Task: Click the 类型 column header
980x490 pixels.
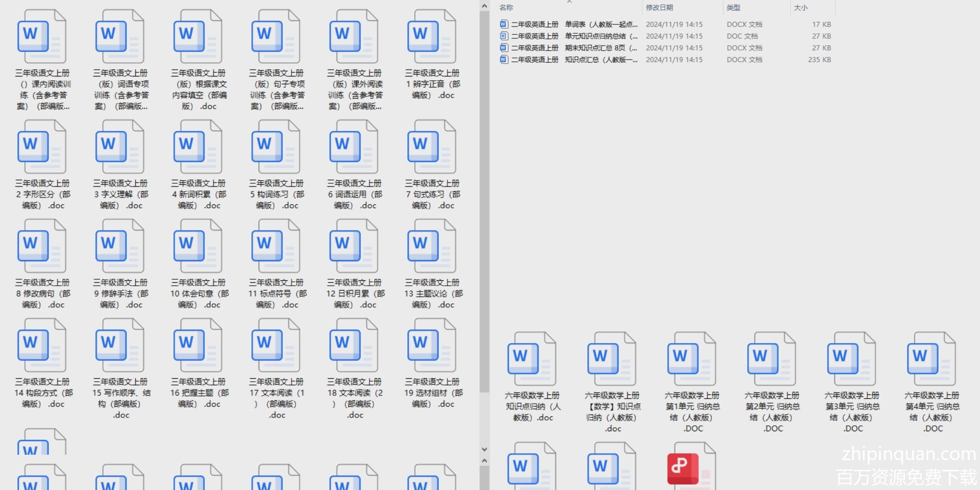Action: (x=733, y=8)
